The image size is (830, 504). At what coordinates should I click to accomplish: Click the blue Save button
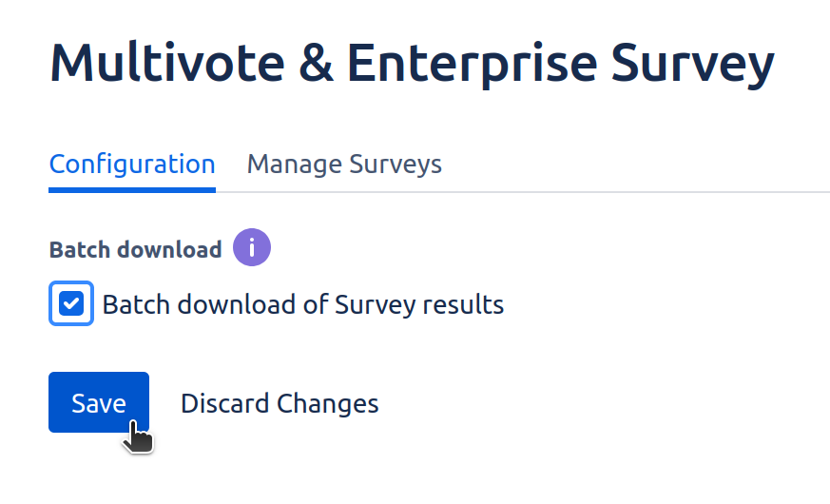(x=99, y=402)
